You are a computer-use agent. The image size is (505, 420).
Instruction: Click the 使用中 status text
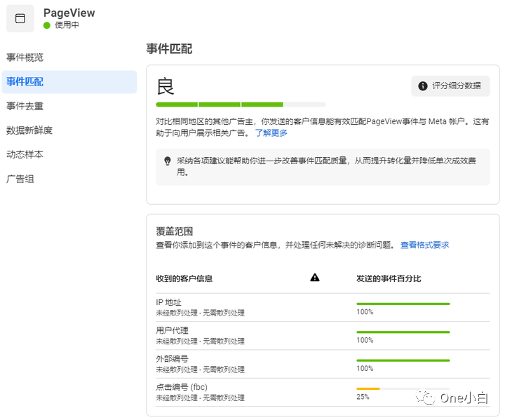pyautogui.click(x=67, y=25)
